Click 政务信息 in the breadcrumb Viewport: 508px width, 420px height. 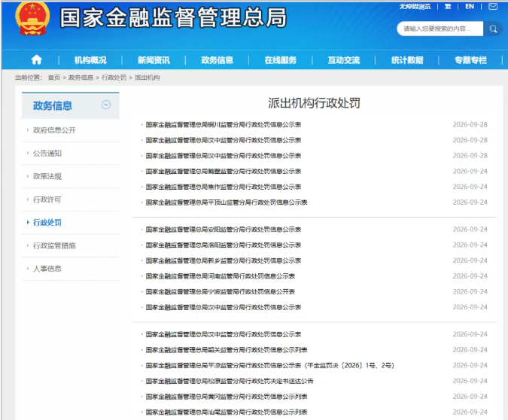click(81, 78)
